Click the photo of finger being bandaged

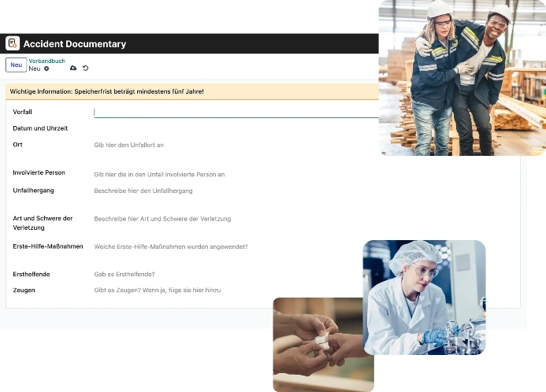318,345
